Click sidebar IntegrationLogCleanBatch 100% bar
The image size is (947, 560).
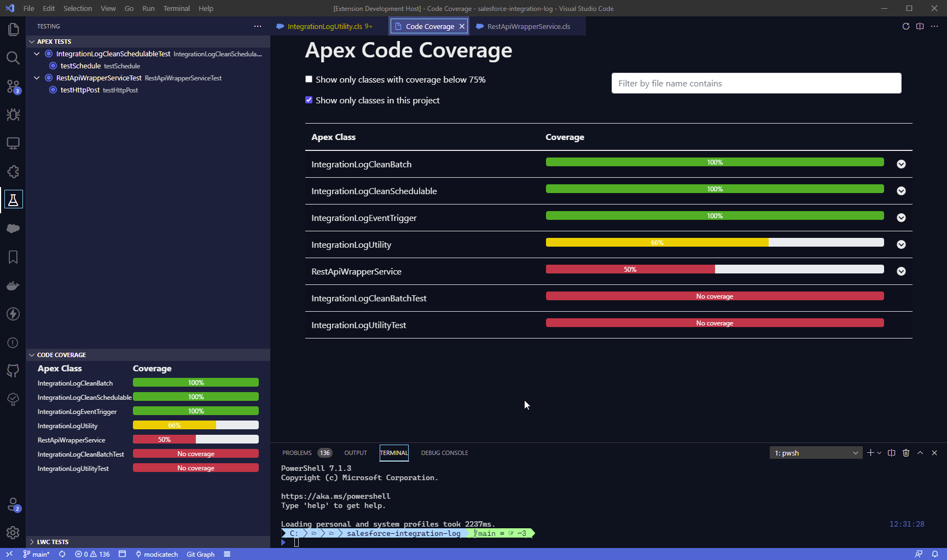[196, 383]
